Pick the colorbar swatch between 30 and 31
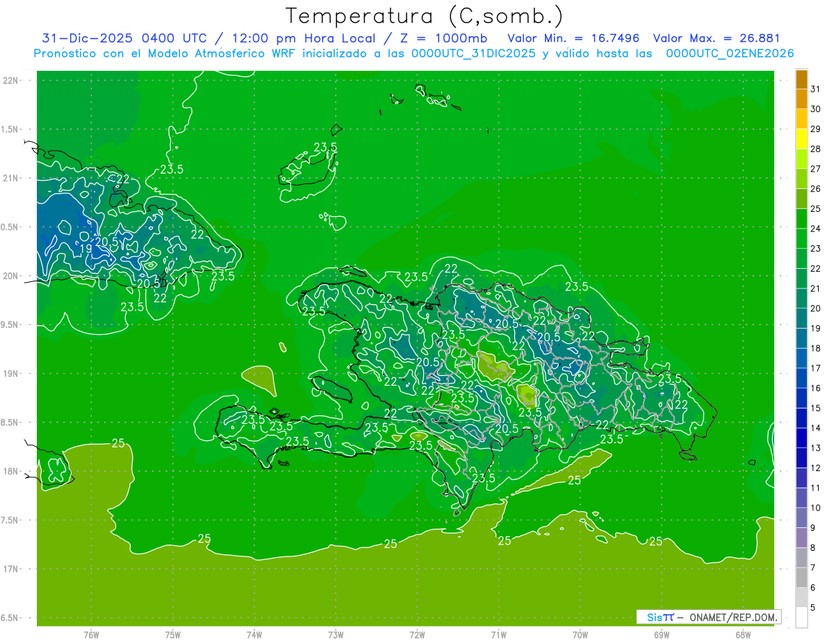The image size is (834, 644). click(x=801, y=99)
